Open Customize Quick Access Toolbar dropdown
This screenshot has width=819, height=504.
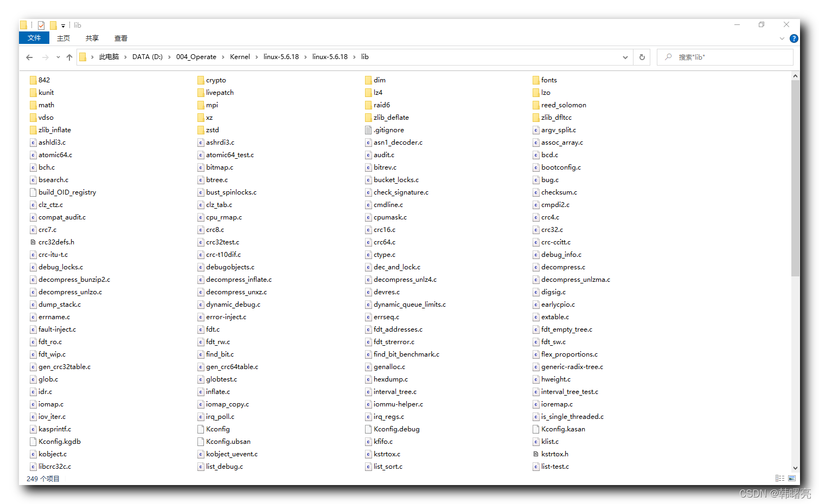pos(63,25)
